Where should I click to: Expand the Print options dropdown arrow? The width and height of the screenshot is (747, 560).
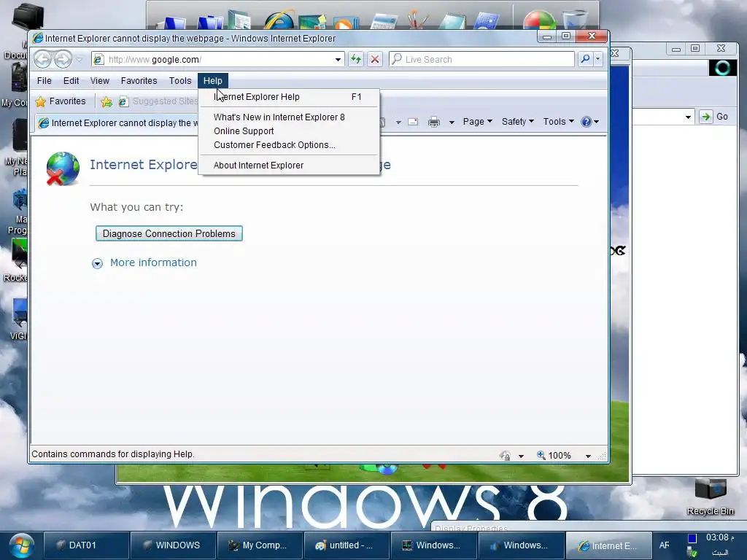click(x=451, y=122)
